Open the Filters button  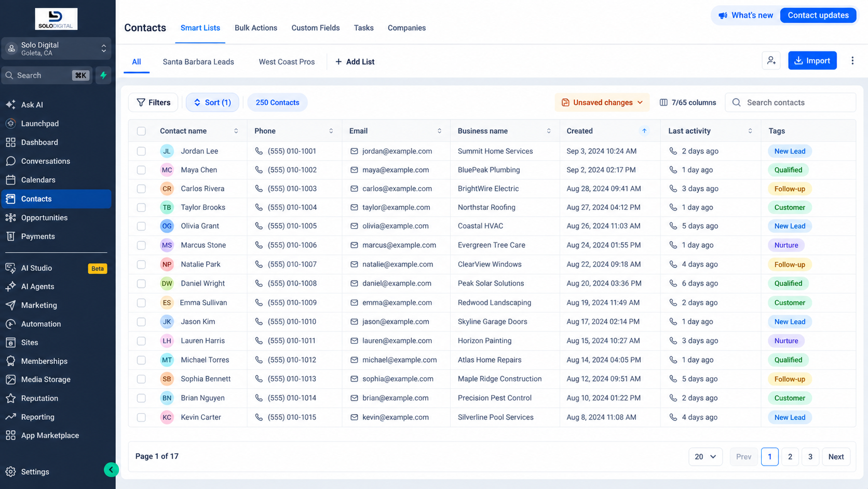tap(153, 102)
